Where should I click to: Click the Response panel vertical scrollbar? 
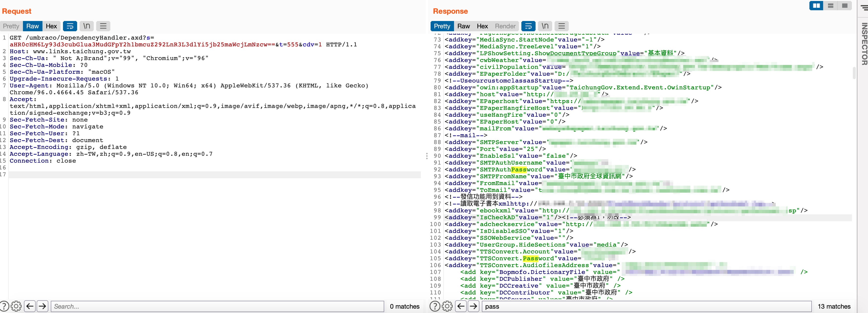pyautogui.click(x=854, y=73)
